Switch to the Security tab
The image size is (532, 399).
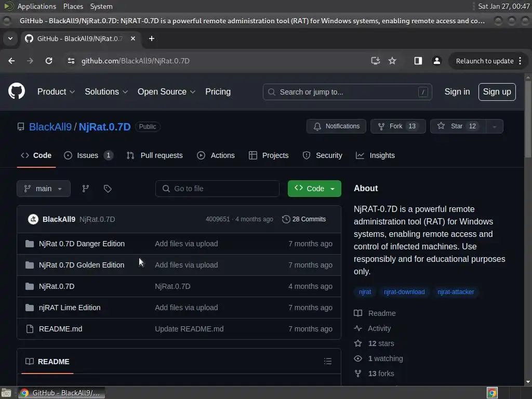pyautogui.click(x=322, y=155)
